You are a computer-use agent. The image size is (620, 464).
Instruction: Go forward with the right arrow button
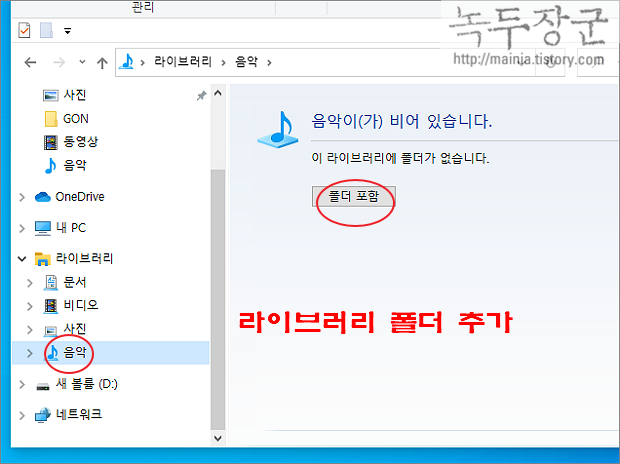(59, 62)
